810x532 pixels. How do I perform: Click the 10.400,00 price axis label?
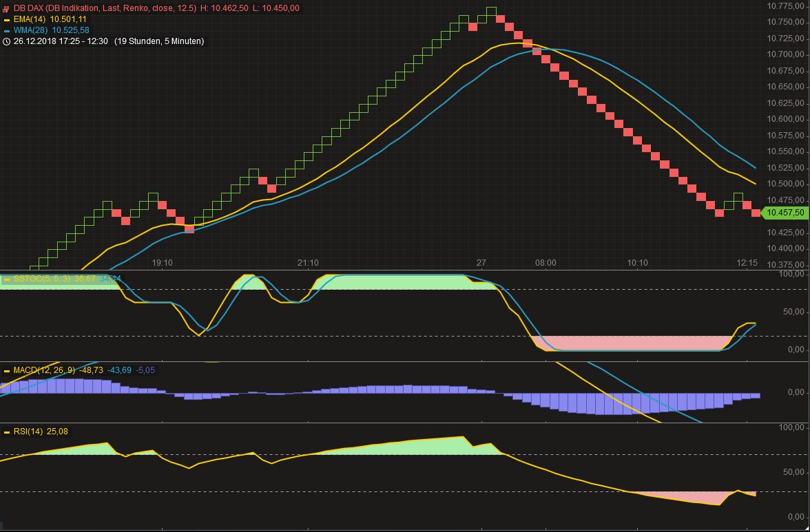(785, 248)
